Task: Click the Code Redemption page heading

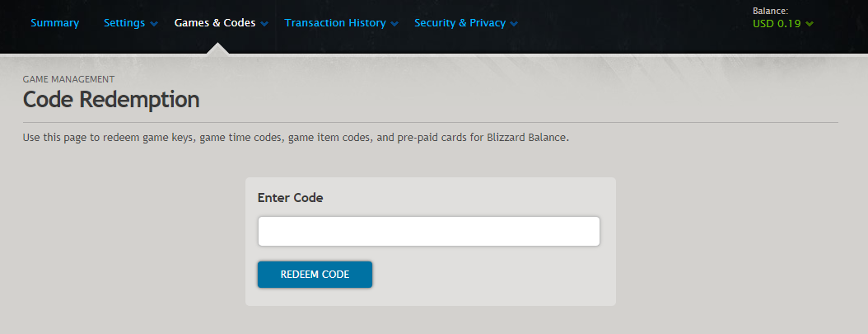Action: 111,100
